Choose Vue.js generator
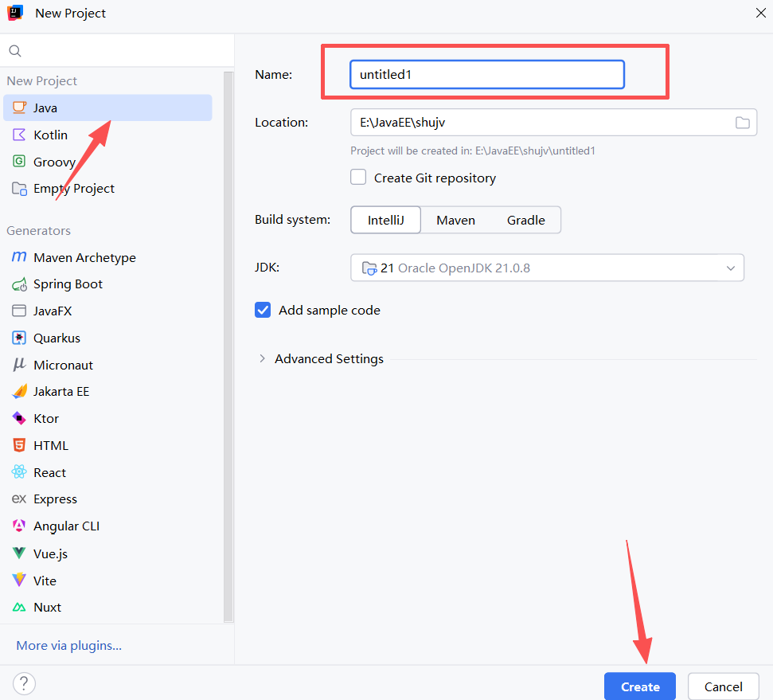 click(107, 553)
